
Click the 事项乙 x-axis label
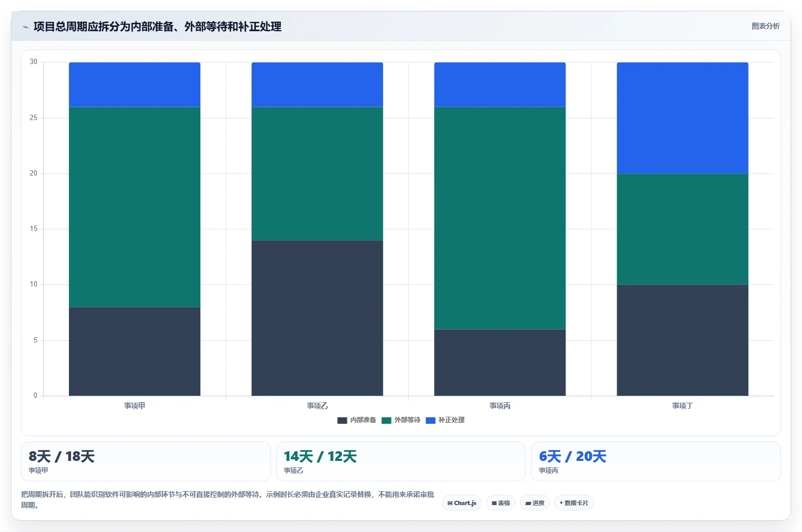point(317,406)
